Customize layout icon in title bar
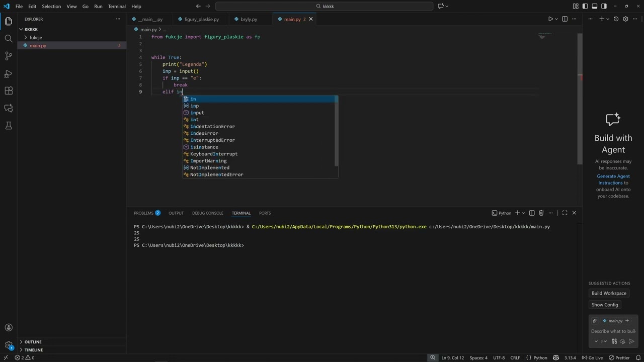The image size is (644, 362). point(576,6)
